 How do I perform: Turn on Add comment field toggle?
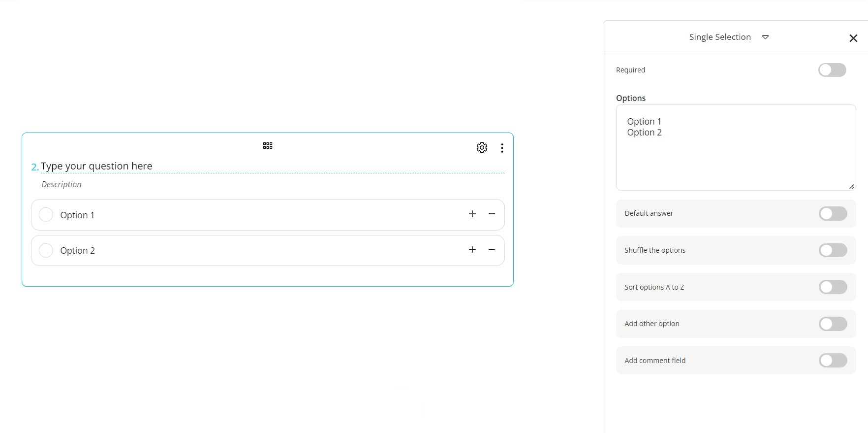(833, 361)
